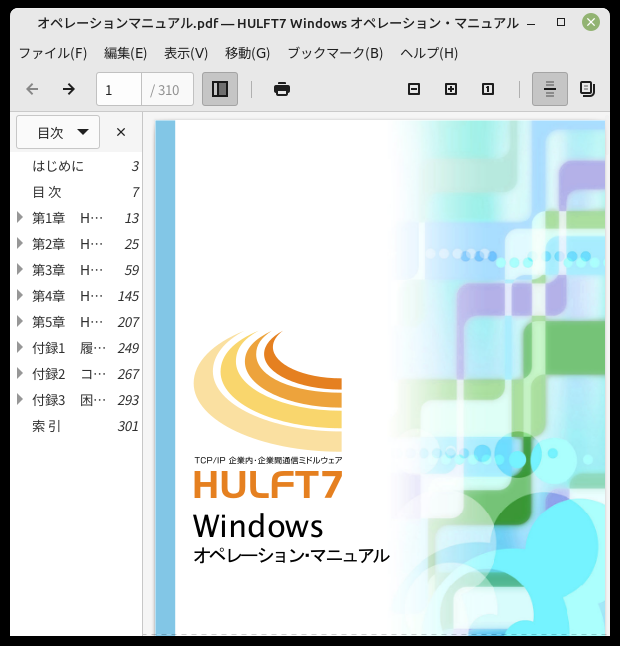620x646 pixels.
Task: Jump to 第2章 chapter title text
Action: point(68,244)
